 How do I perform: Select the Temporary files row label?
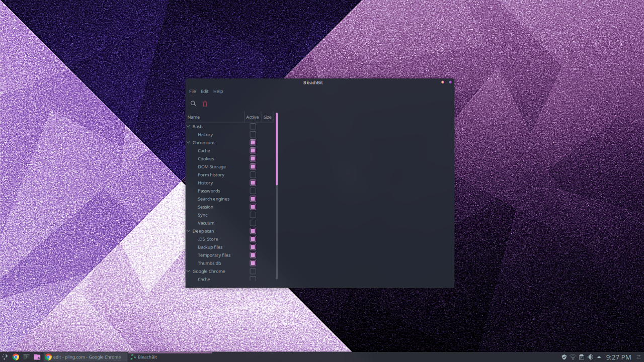point(214,255)
